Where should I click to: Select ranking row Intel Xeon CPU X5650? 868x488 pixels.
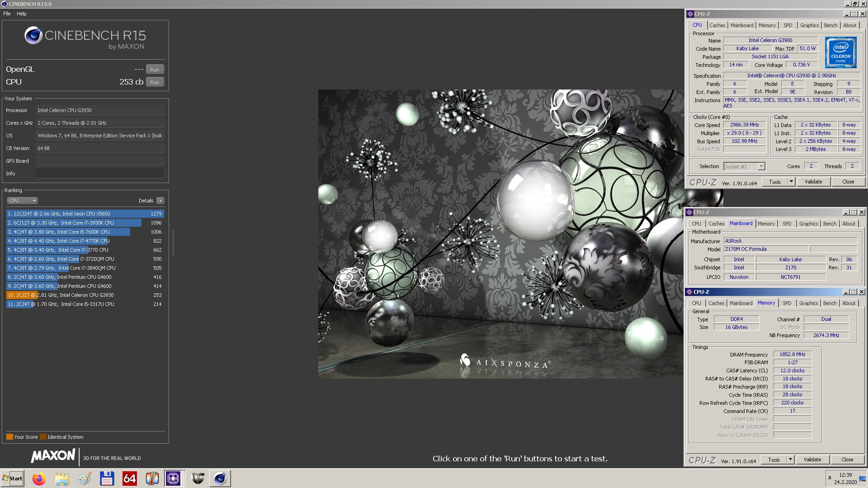point(85,214)
